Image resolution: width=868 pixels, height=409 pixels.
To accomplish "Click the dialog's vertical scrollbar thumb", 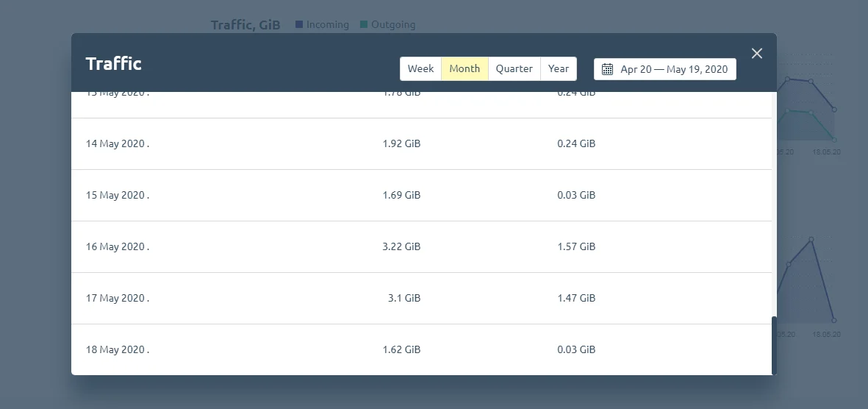I will click(774, 345).
